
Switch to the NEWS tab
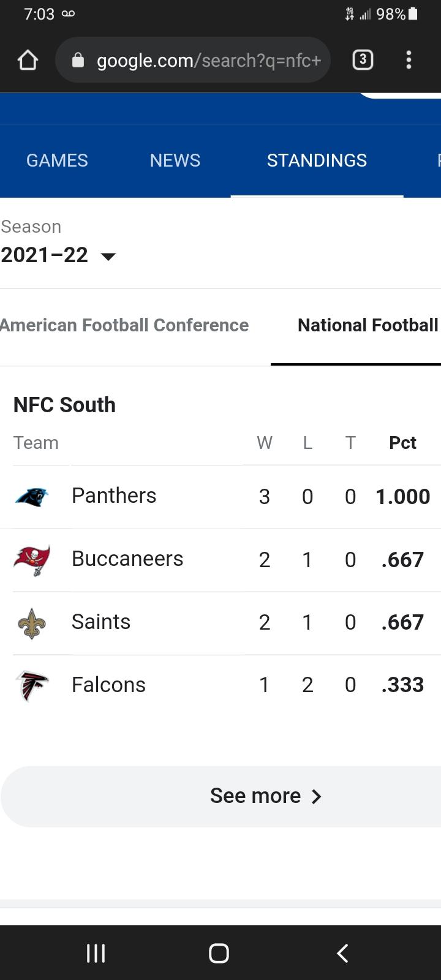click(x=175, y=160)
